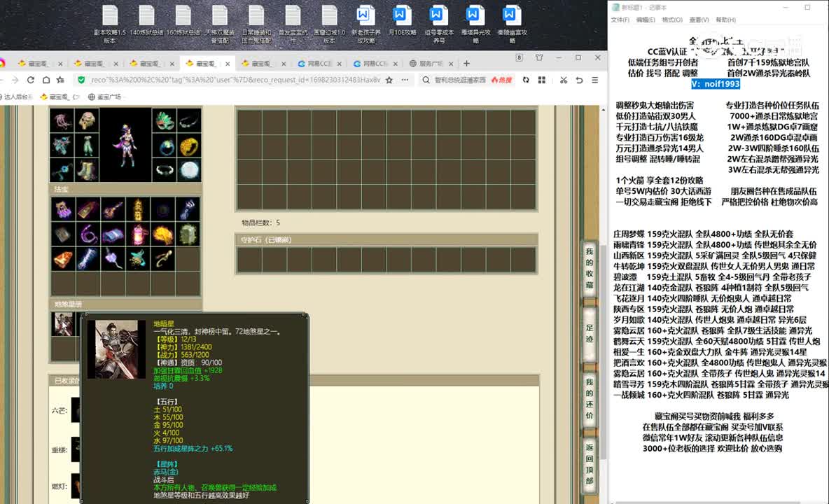829x504 pixels.
Task: Open the scissors screenshot tool in the browser
Action: click(x=564, y=80)
